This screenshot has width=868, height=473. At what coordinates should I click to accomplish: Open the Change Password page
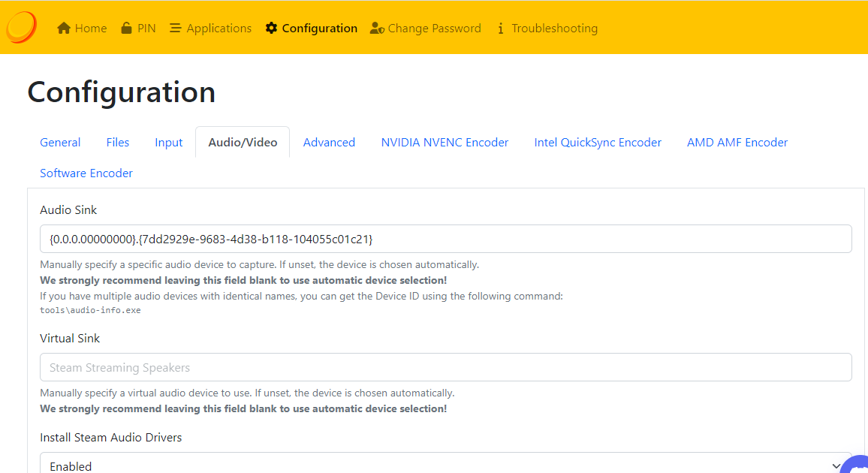426,29
